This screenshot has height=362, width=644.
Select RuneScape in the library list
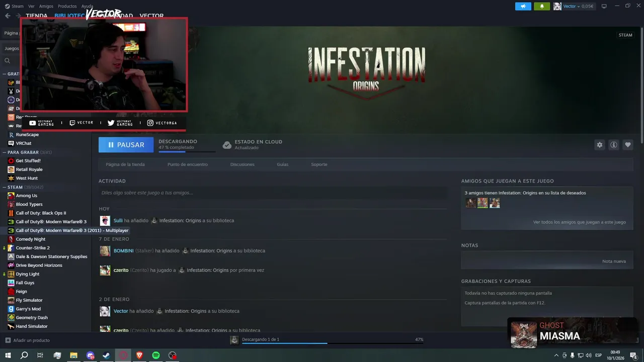27,135
